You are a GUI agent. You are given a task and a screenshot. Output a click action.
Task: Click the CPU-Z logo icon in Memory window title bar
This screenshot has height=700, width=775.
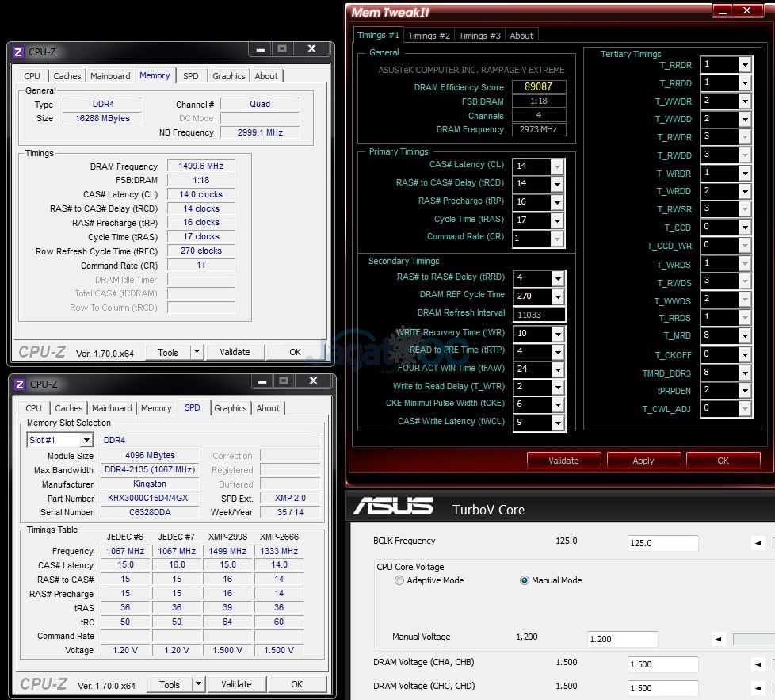[x=18, y=52]
